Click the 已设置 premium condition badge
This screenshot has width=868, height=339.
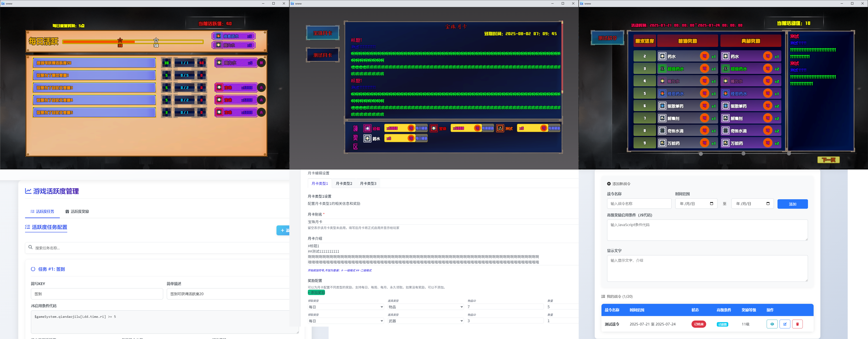click(722, 325)
